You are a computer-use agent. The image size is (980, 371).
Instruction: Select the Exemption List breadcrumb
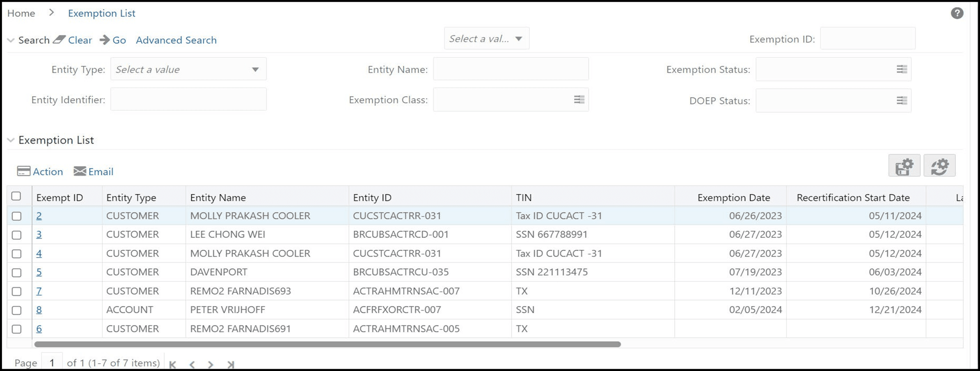(x=101, y=13)
